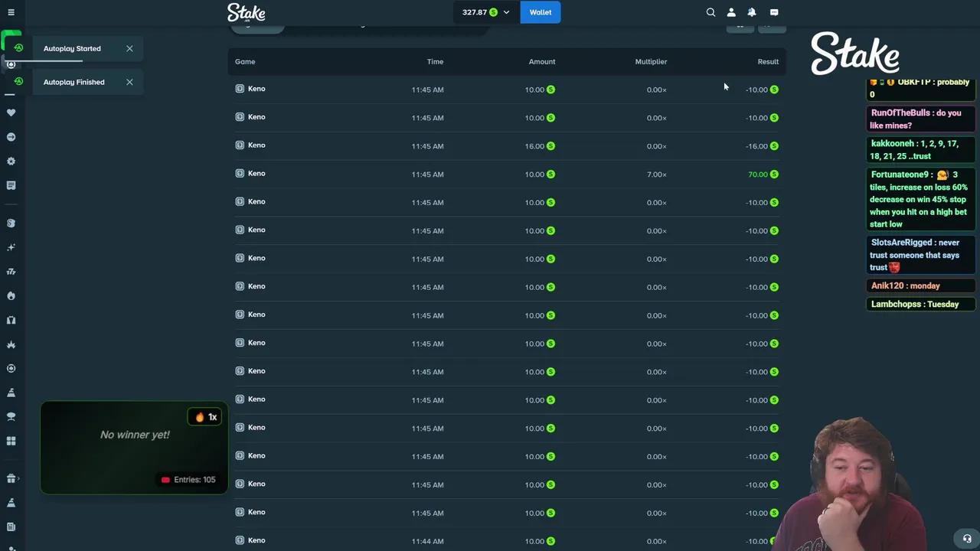Open Favourites via the heart icon

[x=11, y=112]
